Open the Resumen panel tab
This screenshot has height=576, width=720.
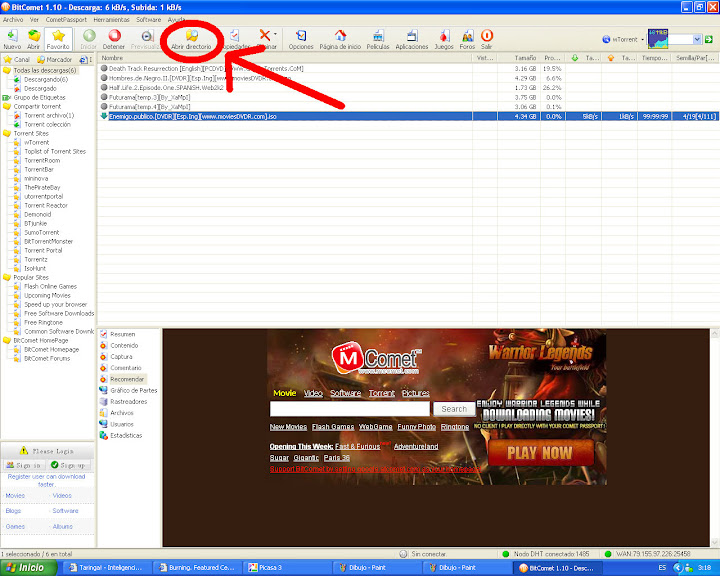point(123,334)
